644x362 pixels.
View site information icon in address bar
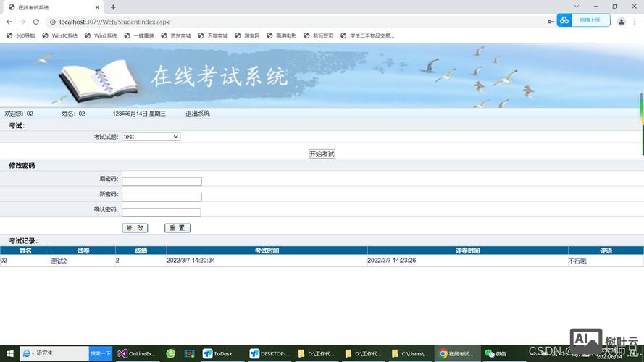coord(53,22)
